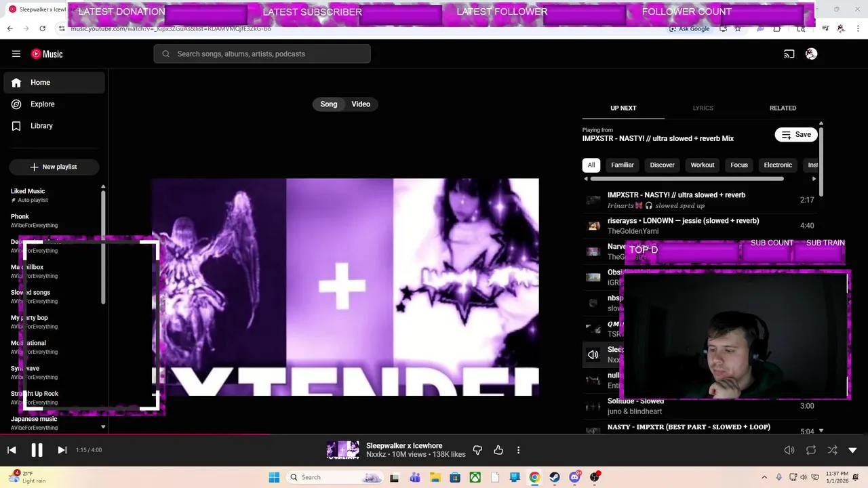Open Xbox app from the taskbar
The height and width of the screenshot is (488, 868).
(475, 477)
